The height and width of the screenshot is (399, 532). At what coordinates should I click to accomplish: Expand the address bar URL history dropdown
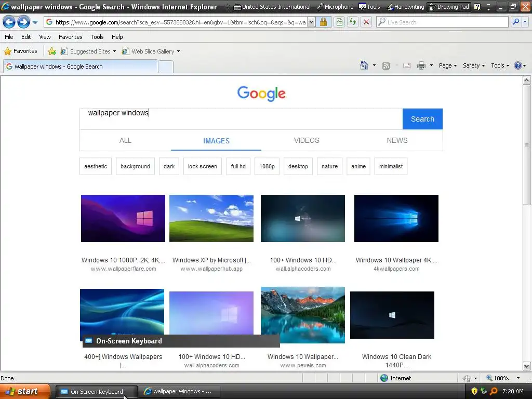click(311, 22)
